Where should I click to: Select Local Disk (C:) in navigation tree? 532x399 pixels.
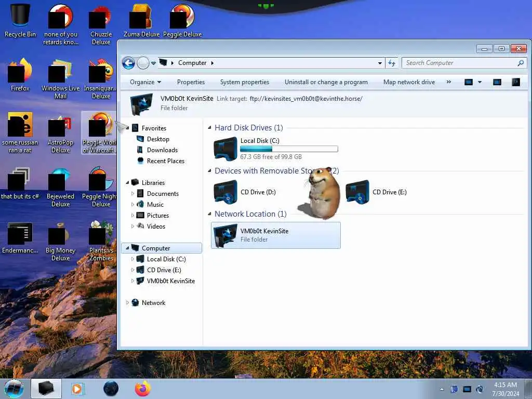tap(166, 259)
